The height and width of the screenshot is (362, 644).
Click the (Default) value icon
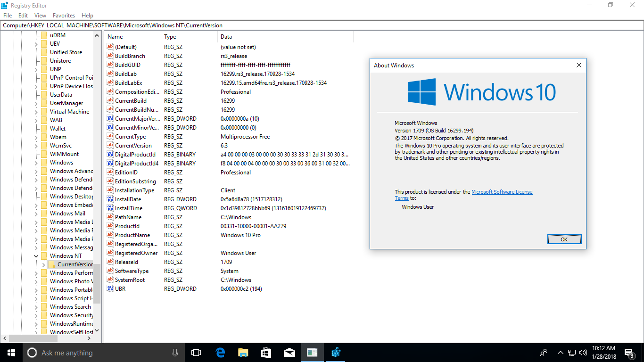click(x=110, y=47)
